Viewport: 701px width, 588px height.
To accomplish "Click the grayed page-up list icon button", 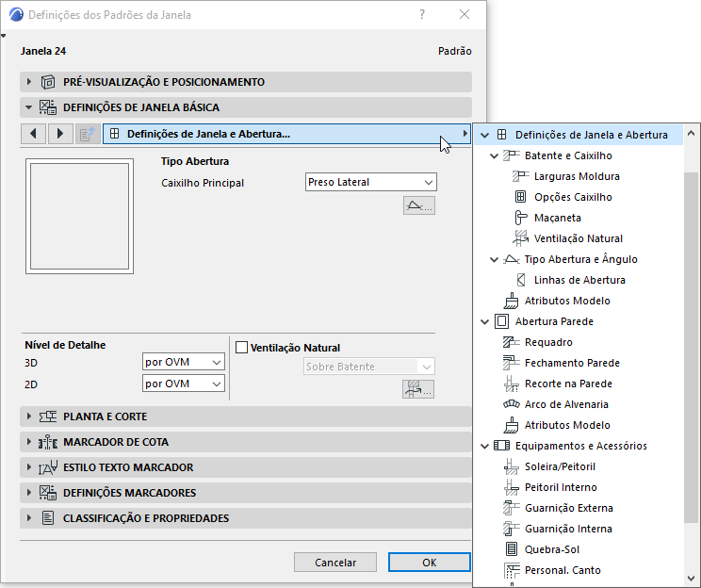I will 88,134.
